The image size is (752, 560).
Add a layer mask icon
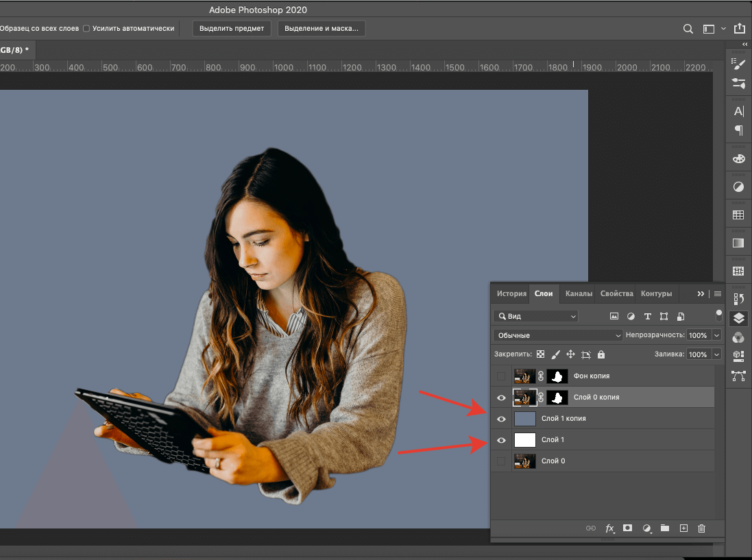[627, 528]
